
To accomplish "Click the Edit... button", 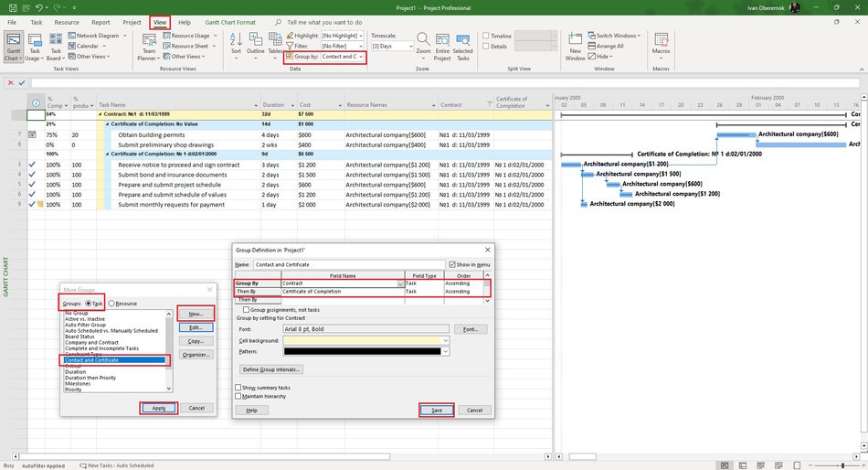I will [x=196, y=327].
